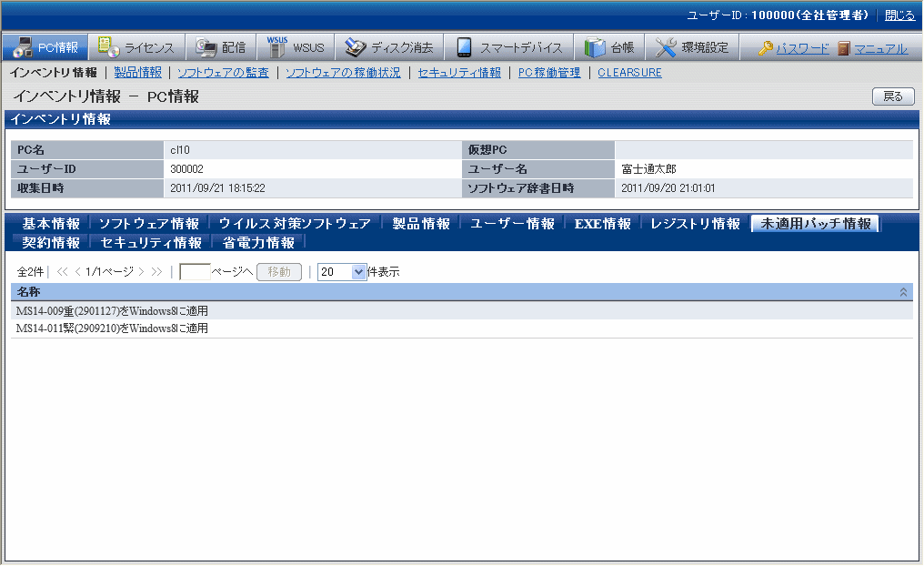
Task: Click the 環境設定 wrench tools icon
Action: 666,47
